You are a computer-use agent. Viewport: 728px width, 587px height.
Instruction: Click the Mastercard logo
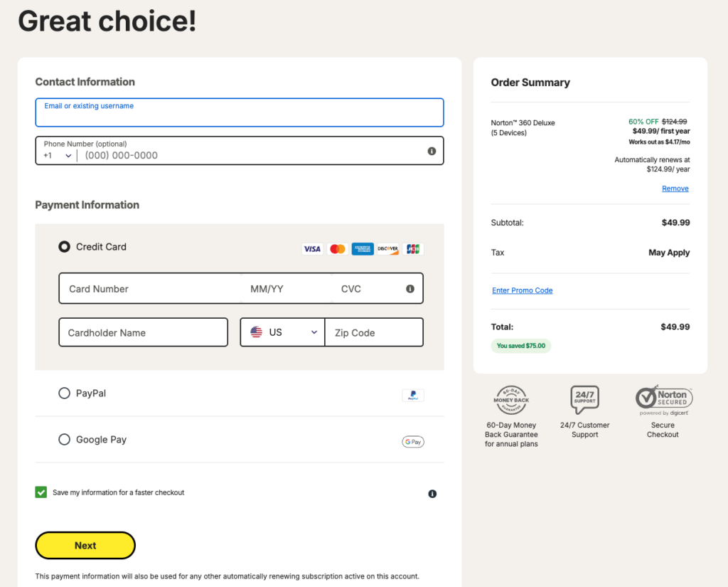(338, 248)
